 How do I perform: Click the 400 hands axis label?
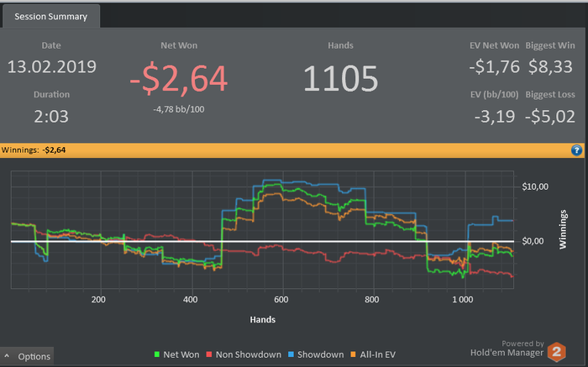click(x=190, y=300)
